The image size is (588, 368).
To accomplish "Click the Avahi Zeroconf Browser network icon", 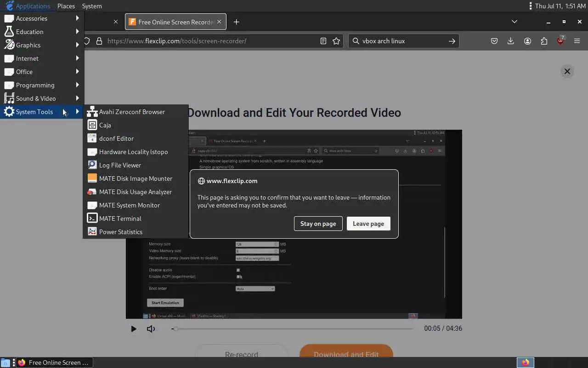I will (x=92, y=112).
